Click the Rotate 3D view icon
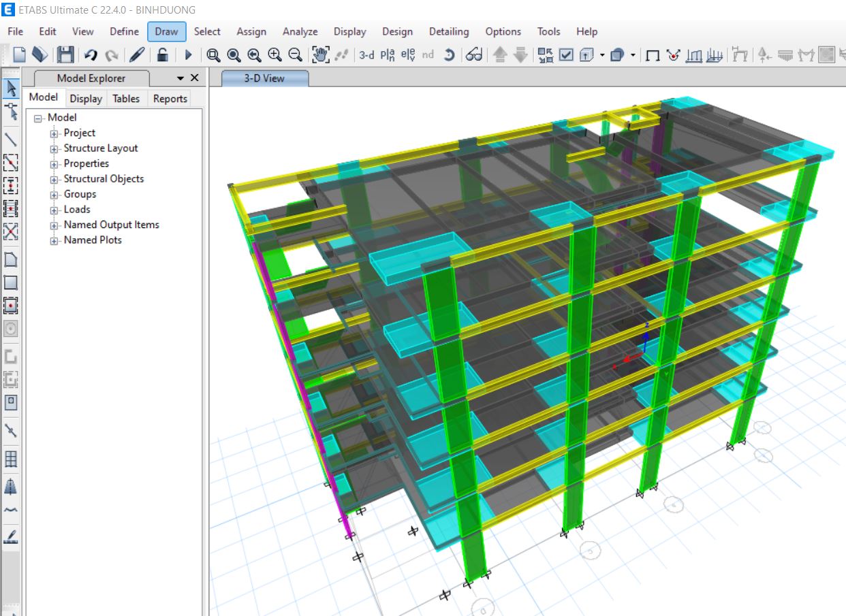This screenshot has height=616, width=846. [449, 55]
